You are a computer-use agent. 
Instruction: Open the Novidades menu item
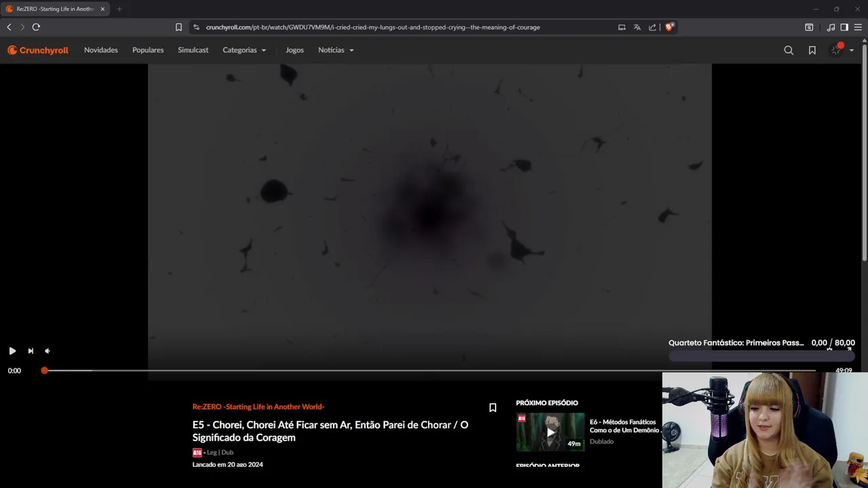[x=101, y=50]
